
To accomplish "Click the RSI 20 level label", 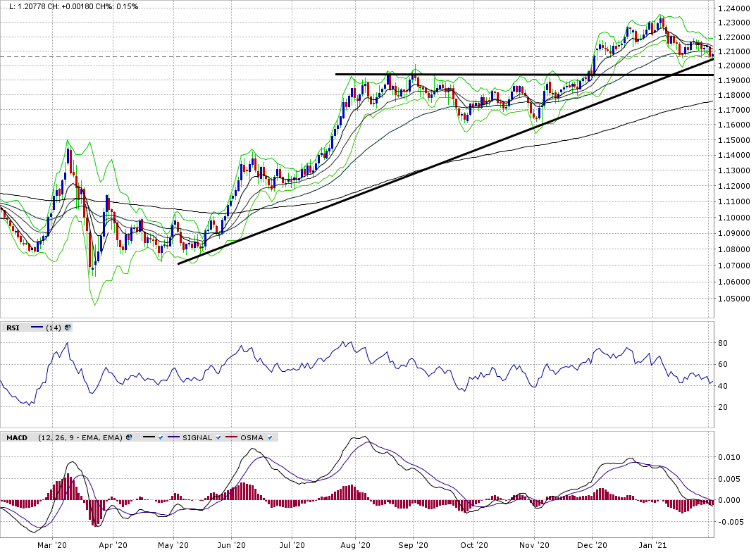I will [x=723, y=407].
